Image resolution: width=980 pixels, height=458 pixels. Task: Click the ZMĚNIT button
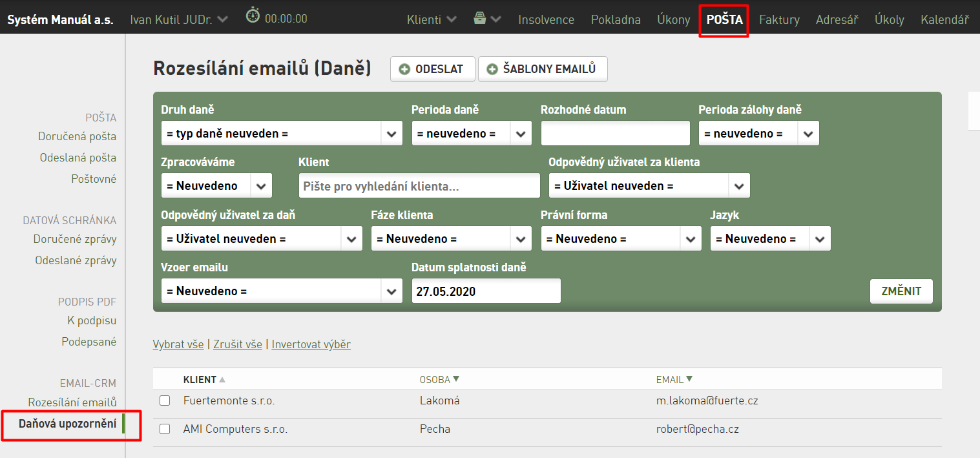[x=901, y=291]
